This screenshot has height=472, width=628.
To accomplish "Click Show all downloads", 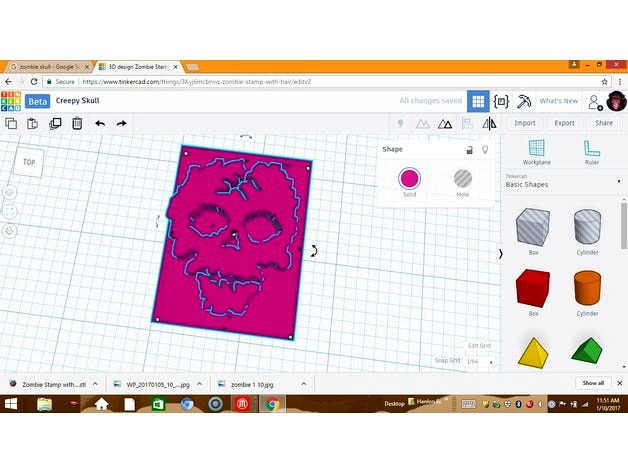I will click(x=593, y=383).
